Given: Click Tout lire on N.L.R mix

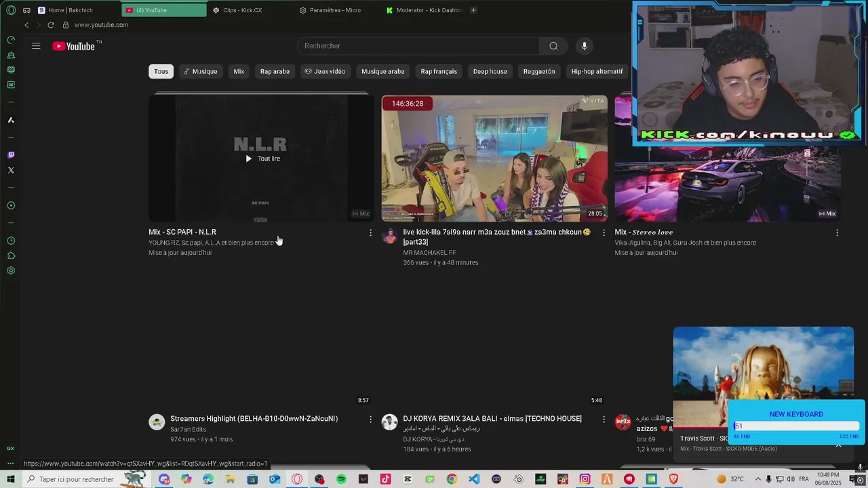Looking at the screenshot, I should tap(262, 159).
